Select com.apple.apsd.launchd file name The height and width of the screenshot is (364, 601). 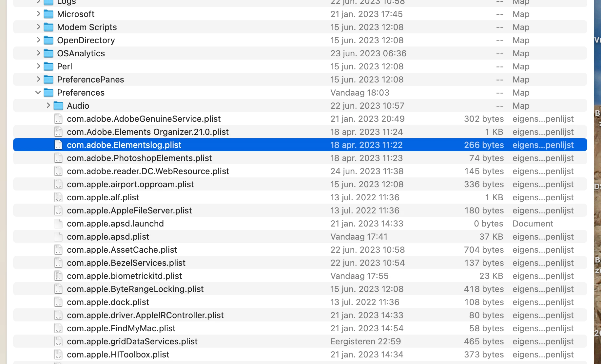[115, 224]
